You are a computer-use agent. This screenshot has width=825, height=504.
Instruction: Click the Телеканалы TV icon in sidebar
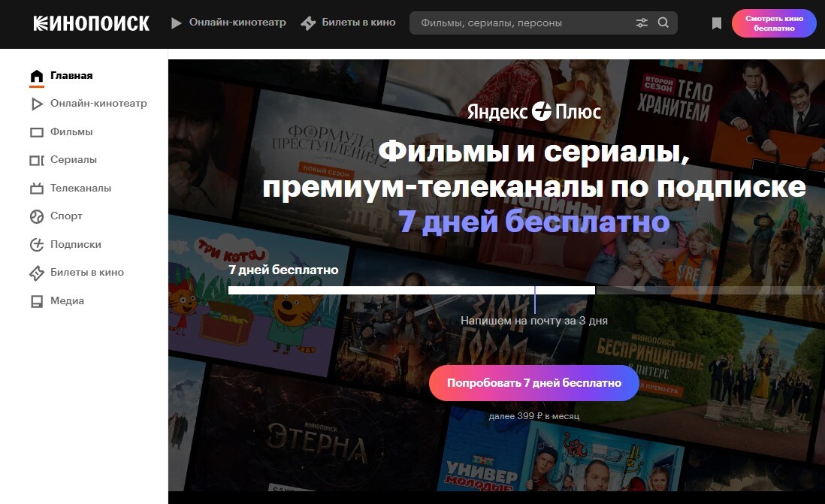click(x=36, y=189)
